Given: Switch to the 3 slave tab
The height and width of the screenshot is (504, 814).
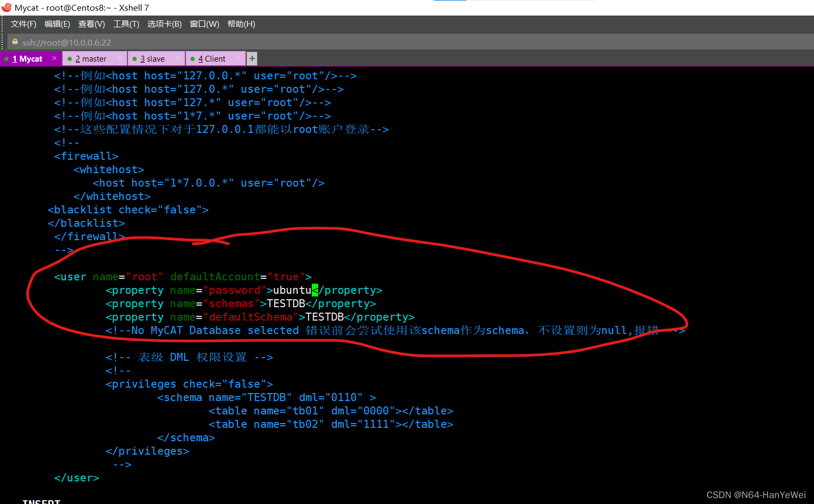Looking at the screenshot, I should [x=152, y=59].
